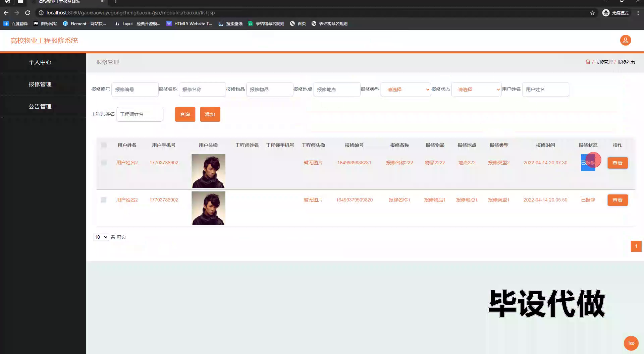Click the 查询 search button

185,114
